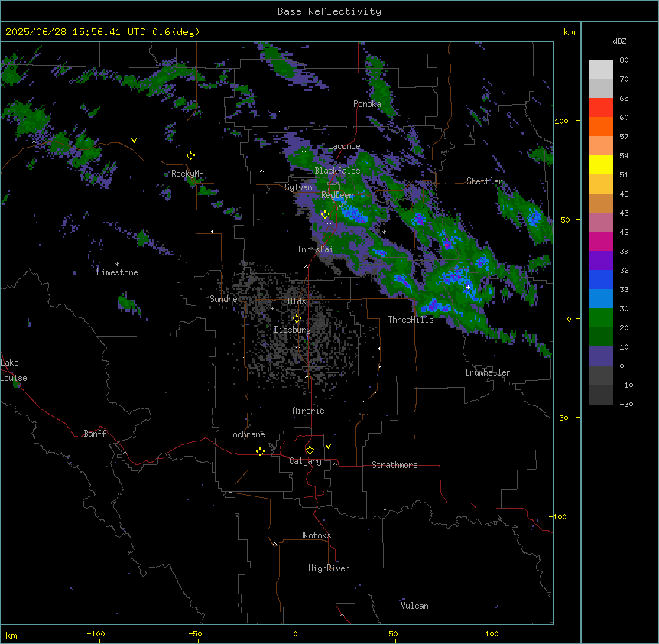The width and height of the screenshot is (659, 644).
Task: Click the dBZ legend heading
Action: pyautogui.click(x=619, y=41)
